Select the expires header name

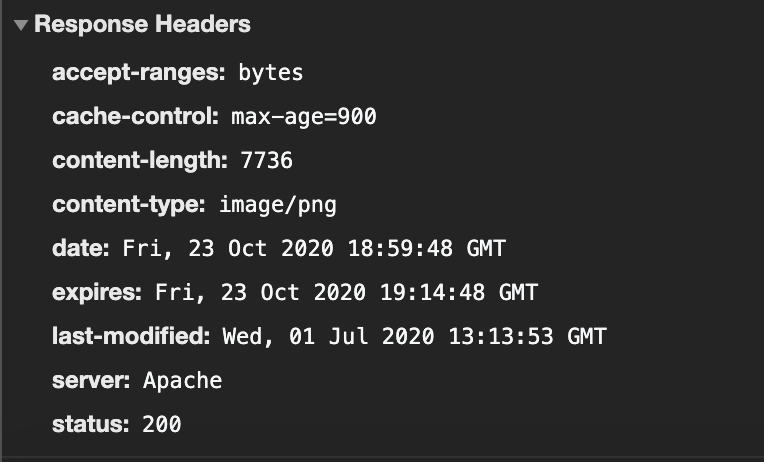tap(98, 293)
